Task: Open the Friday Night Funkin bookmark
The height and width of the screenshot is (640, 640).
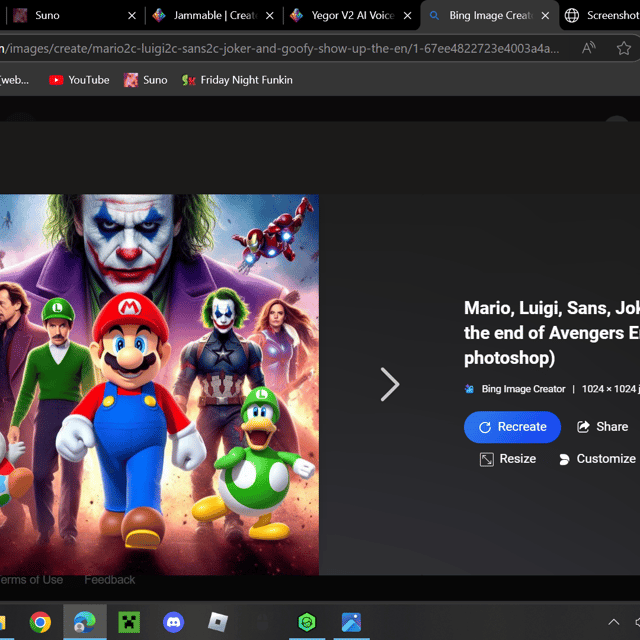Action: (x=238, y=80)
